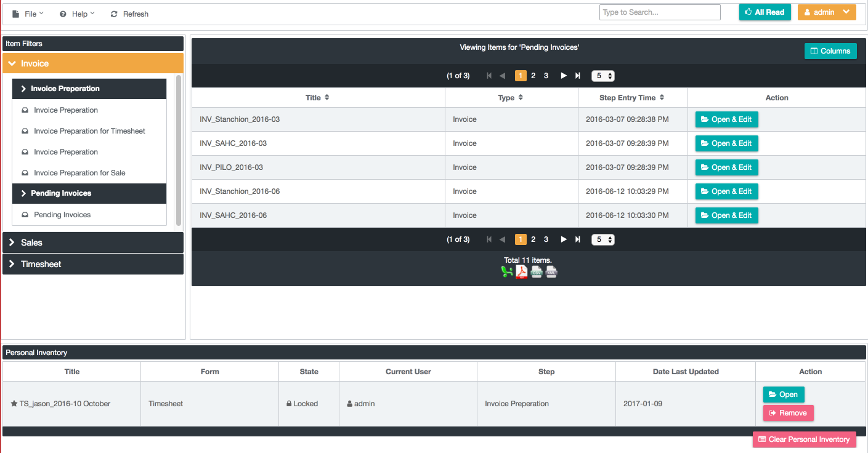This screenshot has width=868, height=453.
Task: Export items to Excel with green icon
Action: 507,271
